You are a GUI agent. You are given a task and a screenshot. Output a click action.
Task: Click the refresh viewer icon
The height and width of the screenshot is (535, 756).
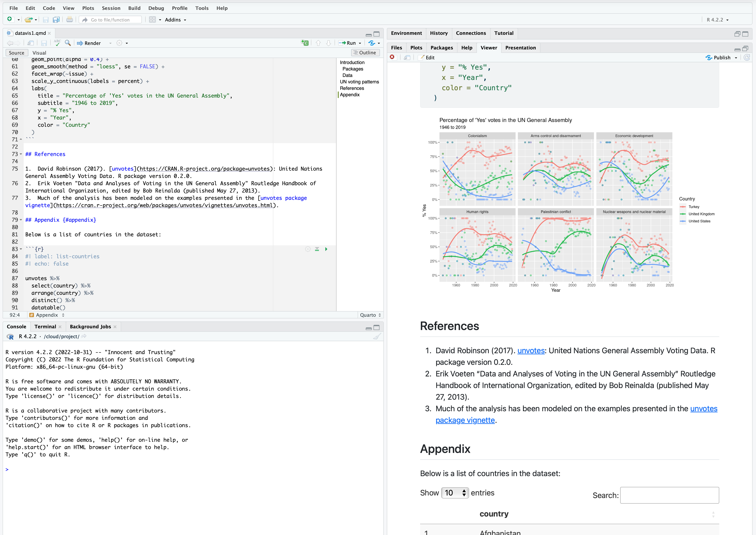pyautogui.click(x=747, y=58)
